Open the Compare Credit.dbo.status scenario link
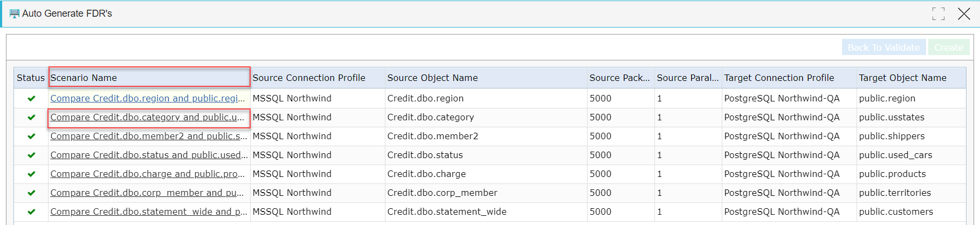The width and height of the screenshot is (980, 225). pyautogui.click(x=149, y=155)
